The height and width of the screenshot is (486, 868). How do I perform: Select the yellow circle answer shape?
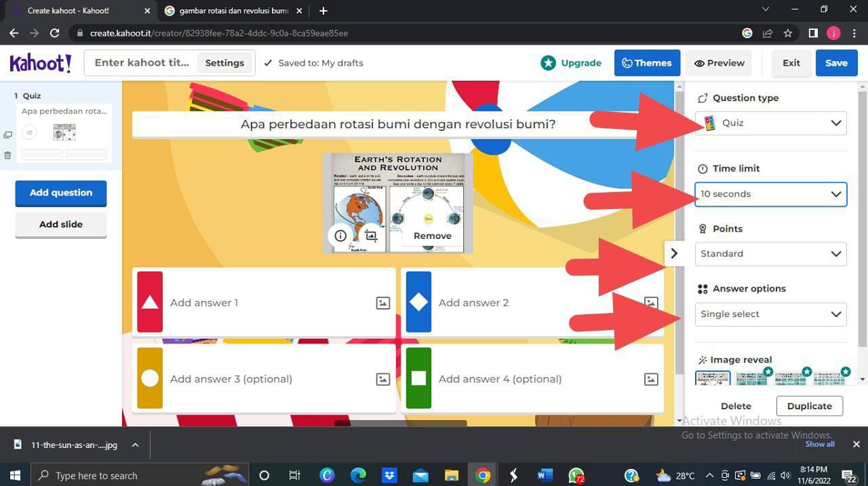tap(150, 379)
